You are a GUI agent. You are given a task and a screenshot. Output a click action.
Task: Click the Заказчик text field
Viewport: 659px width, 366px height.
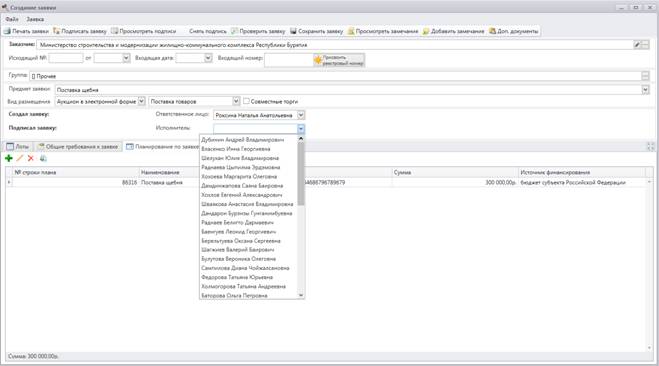335,45
